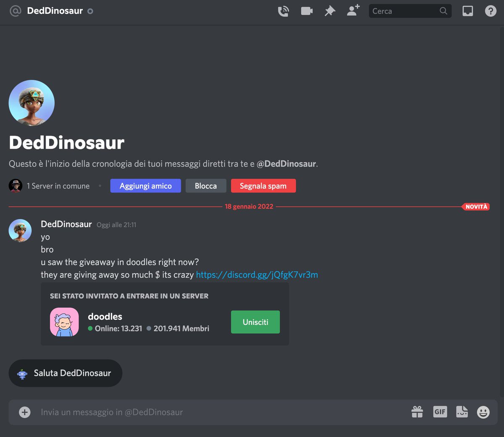The image size is (504, 437).
Task: Click the attach file plus icon
Action: tap(25, 412)
